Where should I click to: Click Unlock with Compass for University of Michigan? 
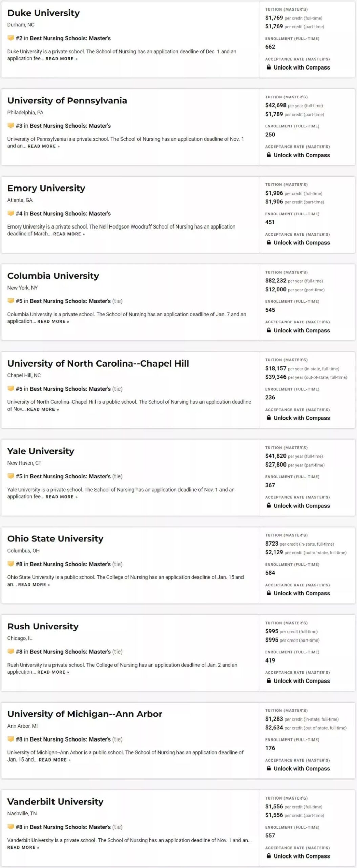point(301,768)
